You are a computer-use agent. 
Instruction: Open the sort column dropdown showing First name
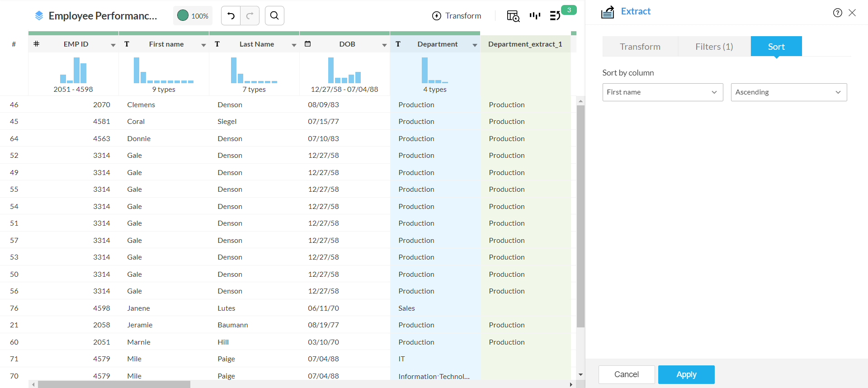tap(662, 92)
